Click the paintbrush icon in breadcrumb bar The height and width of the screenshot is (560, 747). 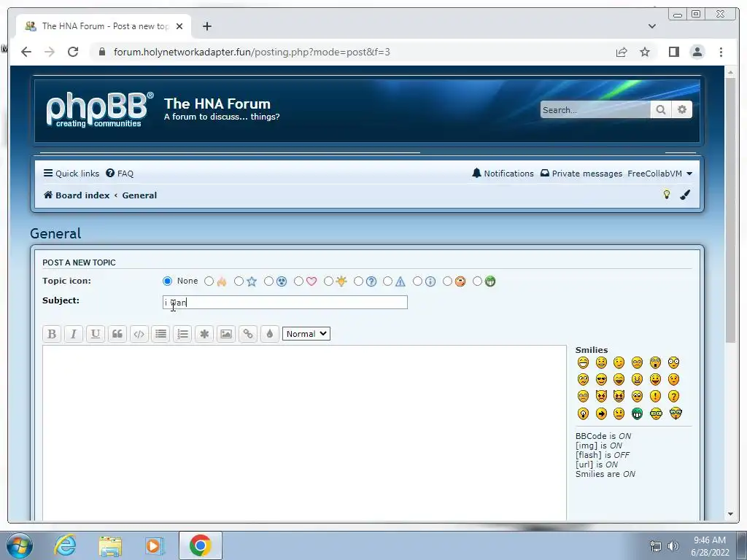click(x=685, y=194)
